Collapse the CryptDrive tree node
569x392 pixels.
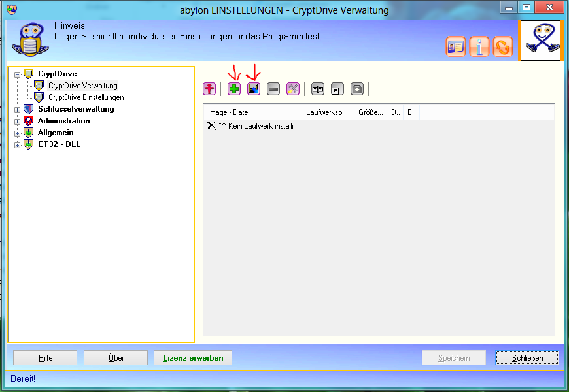click(x=17, y=74)
